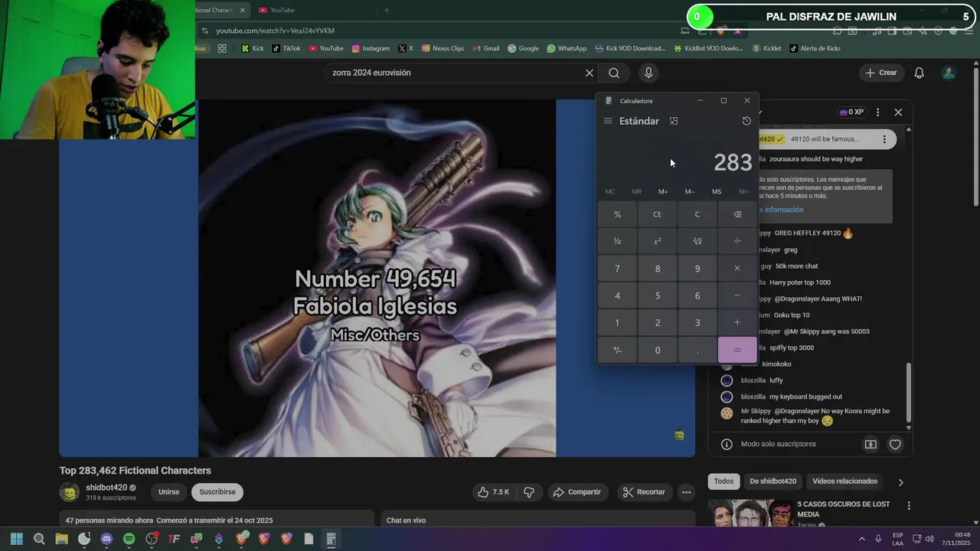Click the Compartir share button

[577, 492]
